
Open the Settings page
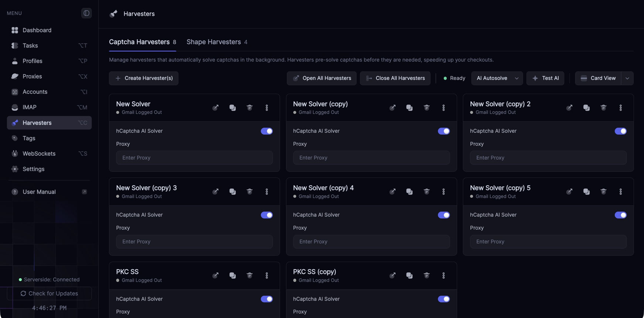pyautogui.click(x=49, y=169)
